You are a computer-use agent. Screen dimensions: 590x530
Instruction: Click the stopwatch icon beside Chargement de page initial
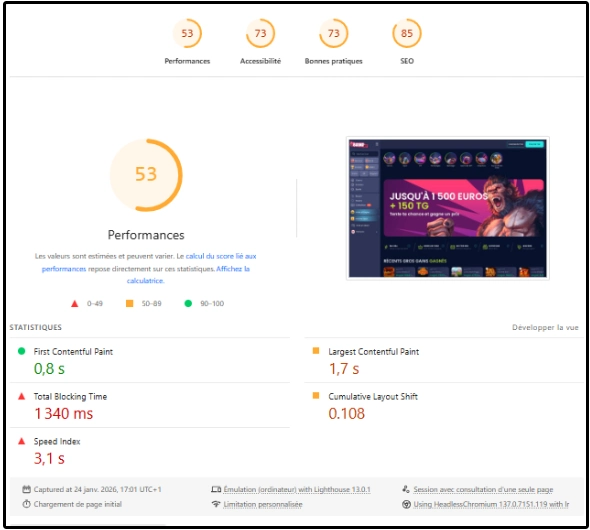point(26,504)
